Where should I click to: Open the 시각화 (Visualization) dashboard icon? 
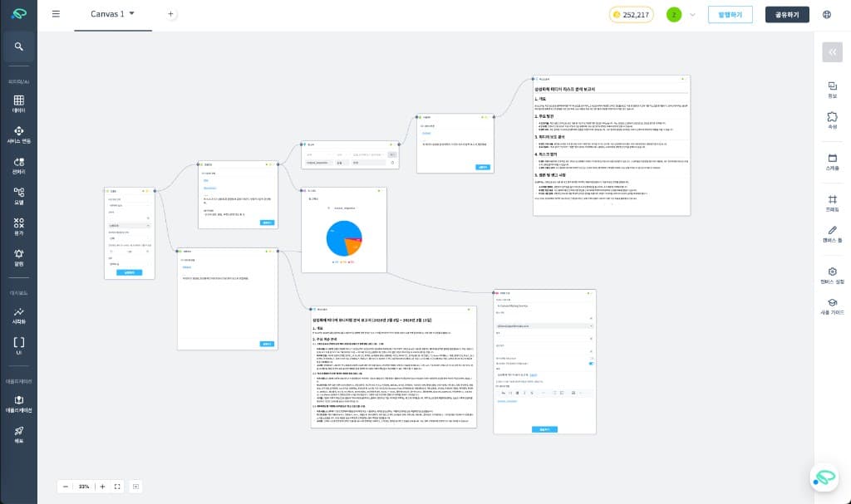[18, 316]
